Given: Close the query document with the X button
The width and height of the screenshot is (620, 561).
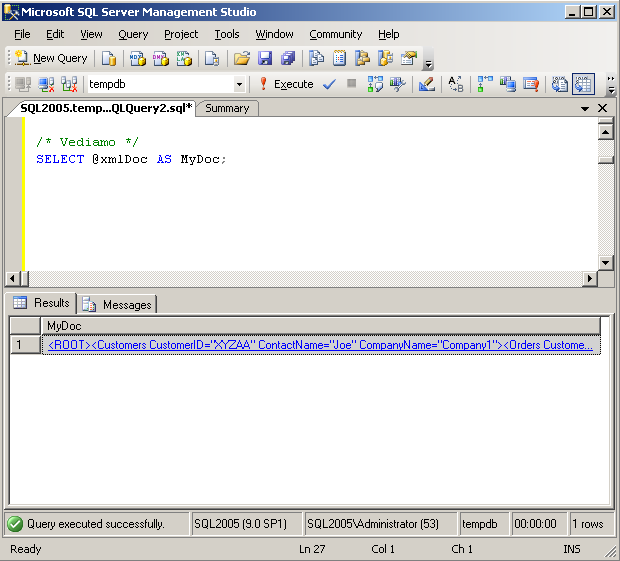Looking at the screenshot, I should pos(603,108).
